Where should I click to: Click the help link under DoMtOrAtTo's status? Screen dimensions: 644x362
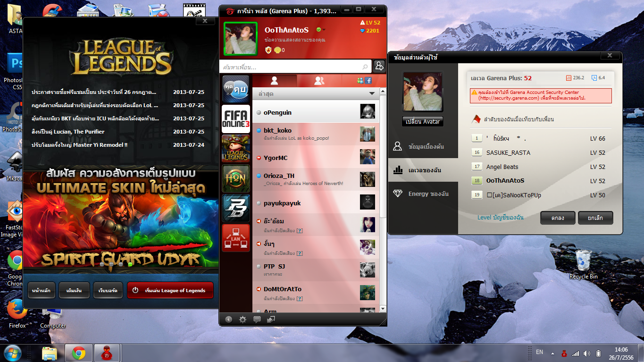coord(300,299)
